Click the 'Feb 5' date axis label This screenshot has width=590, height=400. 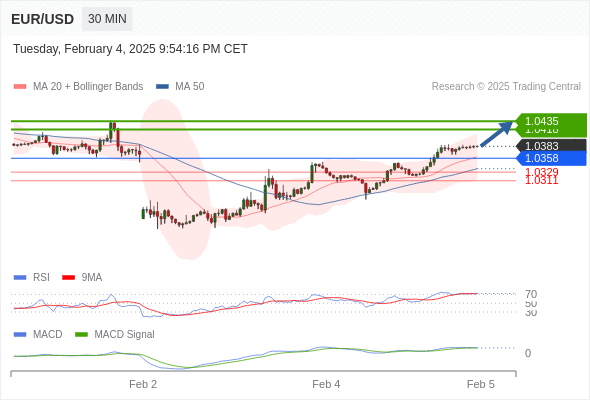coord(481,384)
